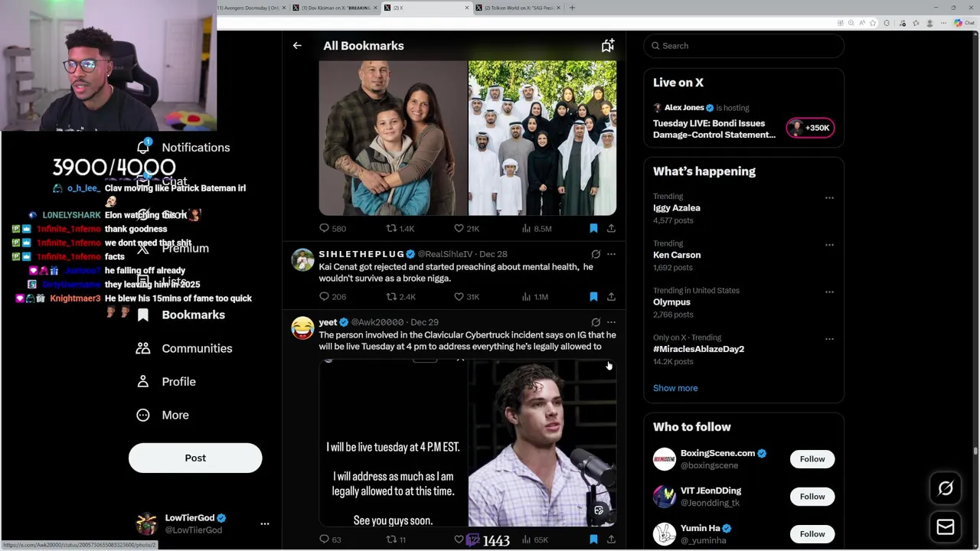Click the browser favorites star icon

click(x=872, y=23)
